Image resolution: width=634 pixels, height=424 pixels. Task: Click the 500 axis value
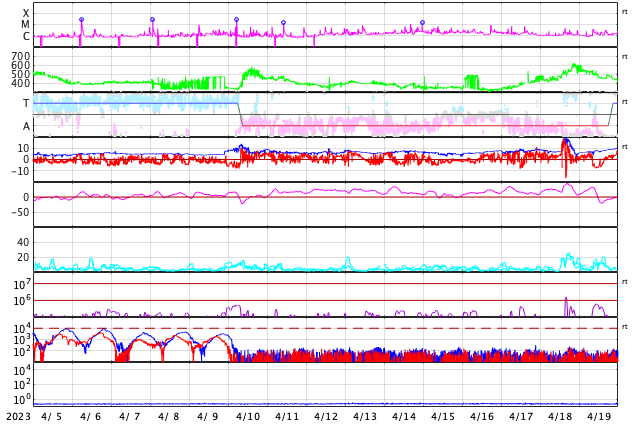click(21, 74)
